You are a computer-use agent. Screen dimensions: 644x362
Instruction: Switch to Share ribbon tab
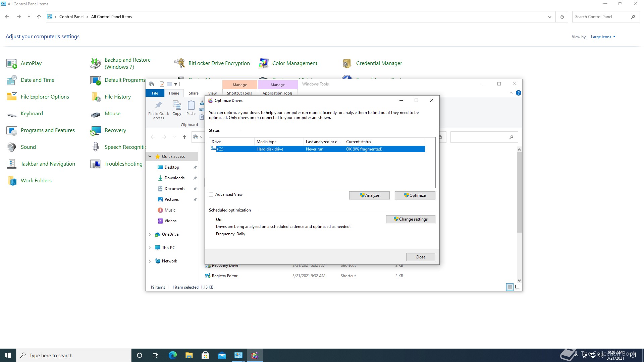tap(194, 93)
